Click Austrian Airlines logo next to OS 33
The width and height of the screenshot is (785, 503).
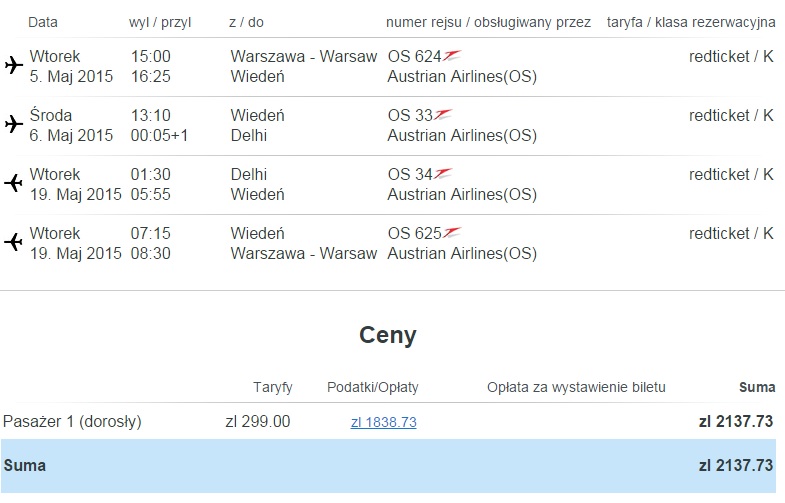[443, 115]
